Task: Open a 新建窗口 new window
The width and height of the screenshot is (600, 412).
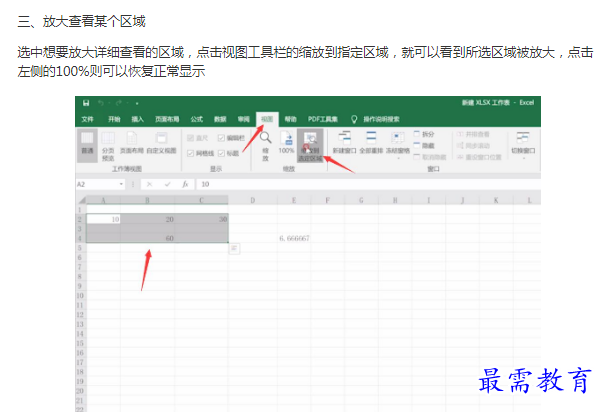Action: click(344, 143)
